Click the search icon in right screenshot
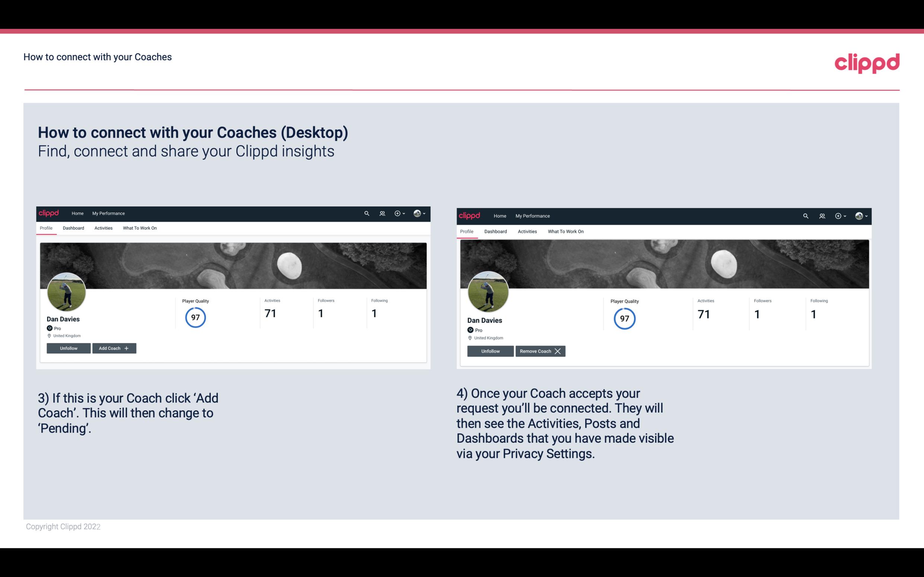The image size is (924, 577). (806, 215)
